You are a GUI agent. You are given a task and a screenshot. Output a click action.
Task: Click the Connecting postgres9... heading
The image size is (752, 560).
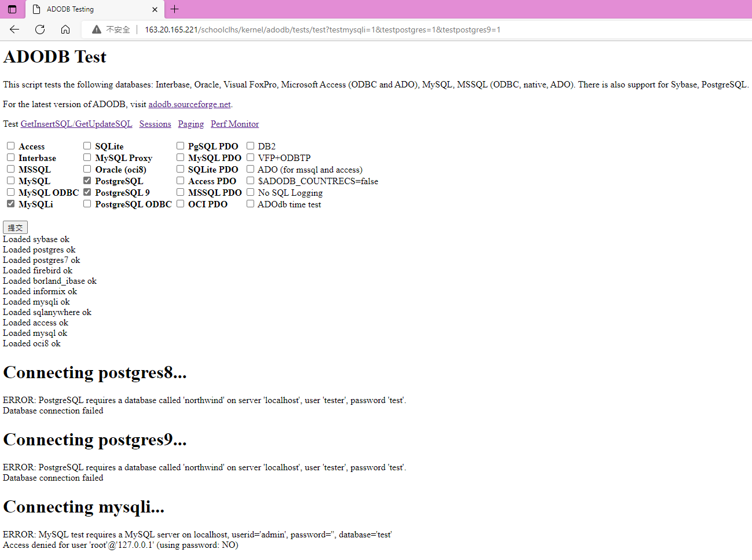coord(95,440)
